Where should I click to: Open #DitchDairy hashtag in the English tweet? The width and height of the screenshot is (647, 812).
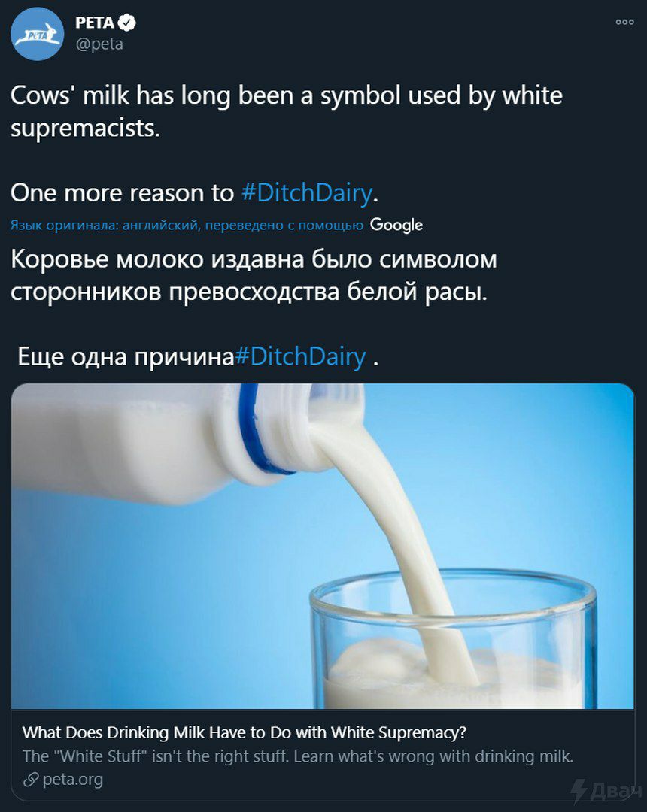[x=307, y=193]
